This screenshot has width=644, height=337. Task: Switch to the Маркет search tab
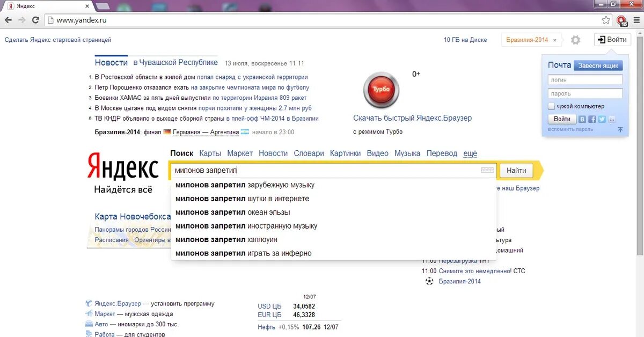pos(240,153)
